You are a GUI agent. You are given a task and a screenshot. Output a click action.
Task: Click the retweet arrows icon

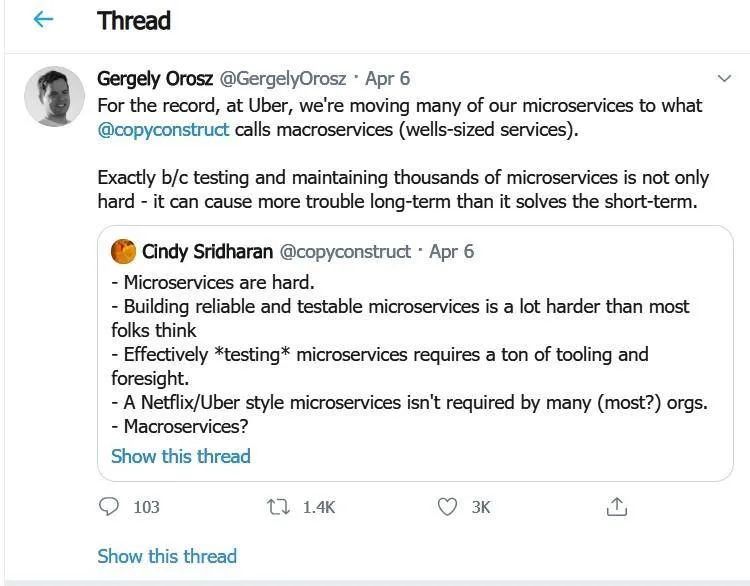coord(278,507)
